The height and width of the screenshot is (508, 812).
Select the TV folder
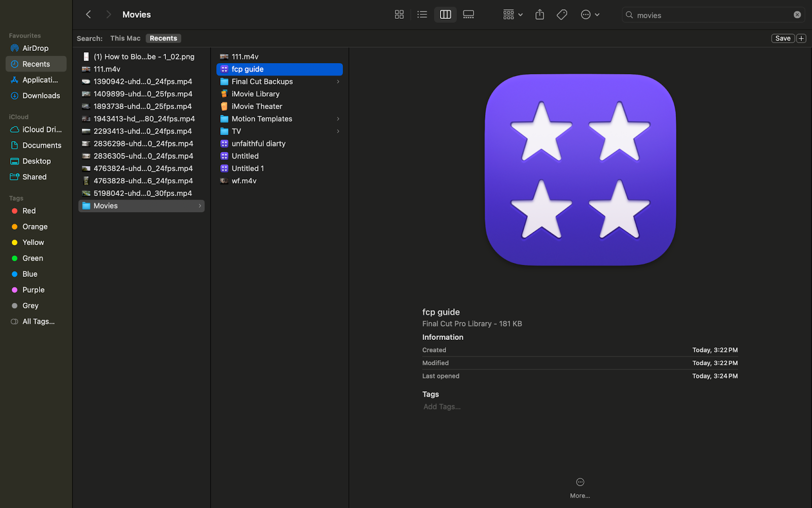pyautogui.click(x=280, y=131)
